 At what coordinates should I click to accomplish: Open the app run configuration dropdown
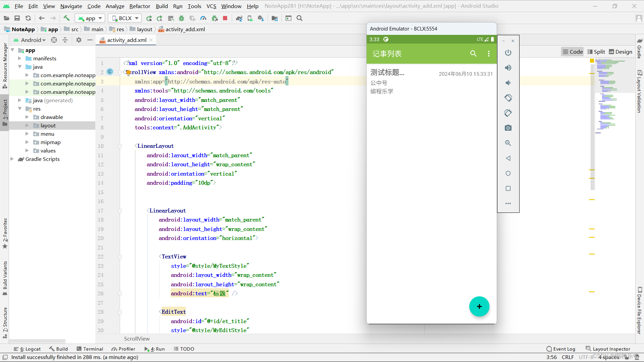pos(90,18)
